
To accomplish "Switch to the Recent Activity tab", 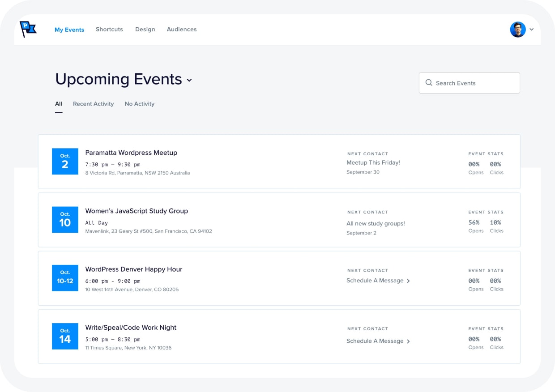I will [x=93, y=104].
